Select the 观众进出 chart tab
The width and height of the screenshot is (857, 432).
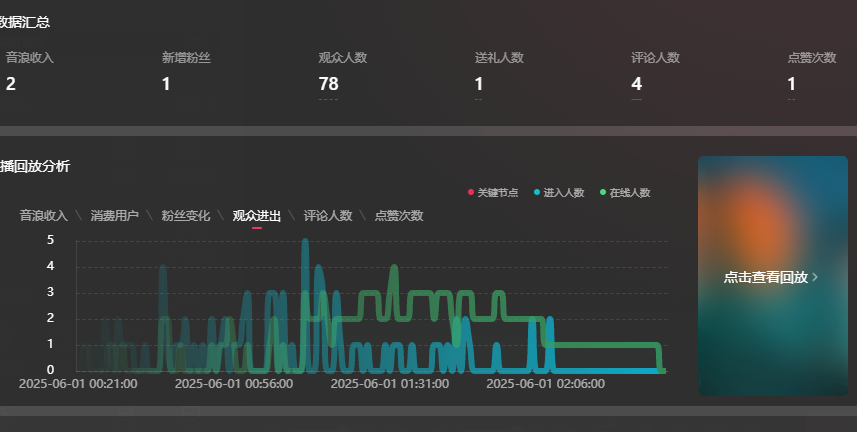click(x=257, y=215)
